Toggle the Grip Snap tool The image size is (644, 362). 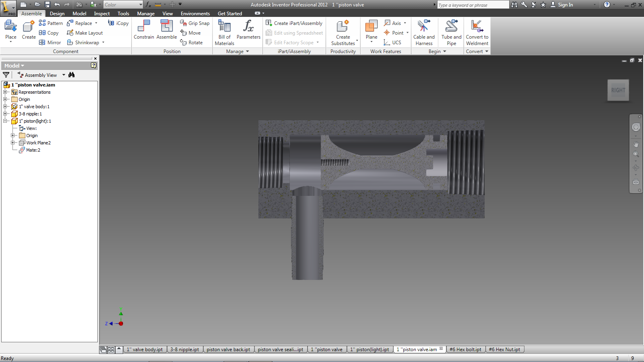195,23
